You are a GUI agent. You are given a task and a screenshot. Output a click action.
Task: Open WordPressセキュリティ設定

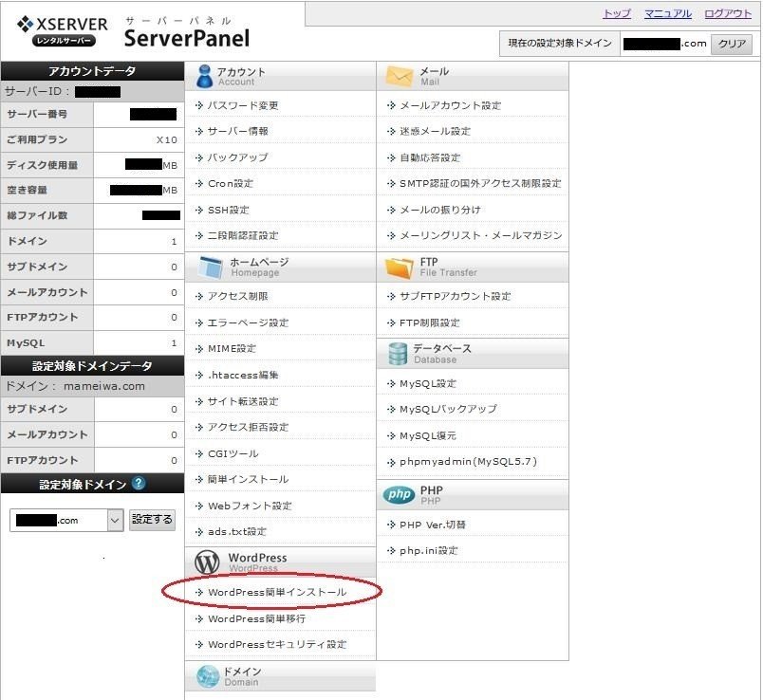(x=277, y=644)
